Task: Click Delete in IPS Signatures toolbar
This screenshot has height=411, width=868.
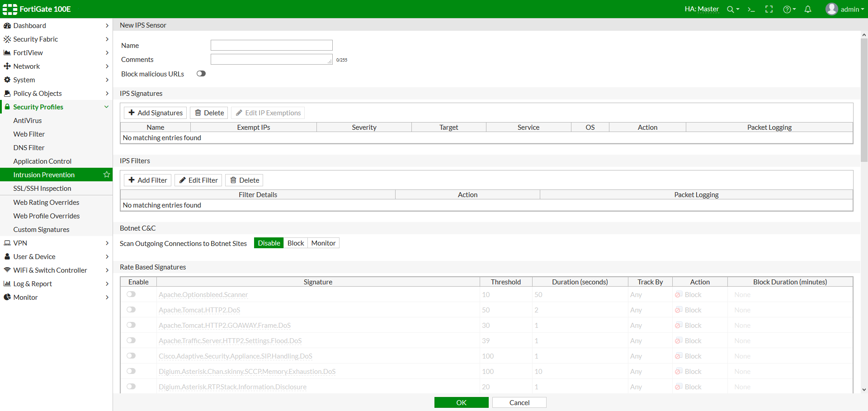Action: pyautogui.click(x=209, y=113)
